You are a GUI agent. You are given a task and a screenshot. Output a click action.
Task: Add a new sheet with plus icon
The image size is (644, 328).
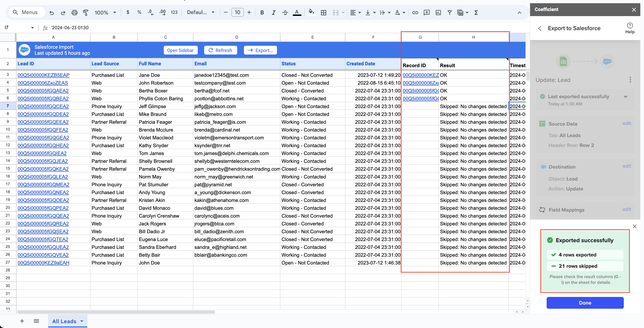point(22,321)
